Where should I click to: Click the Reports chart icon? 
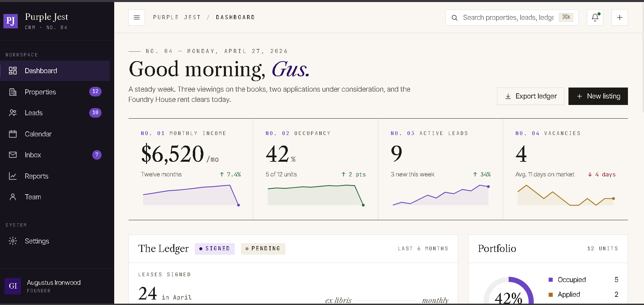pyautogui.click(x=13, y=176)
